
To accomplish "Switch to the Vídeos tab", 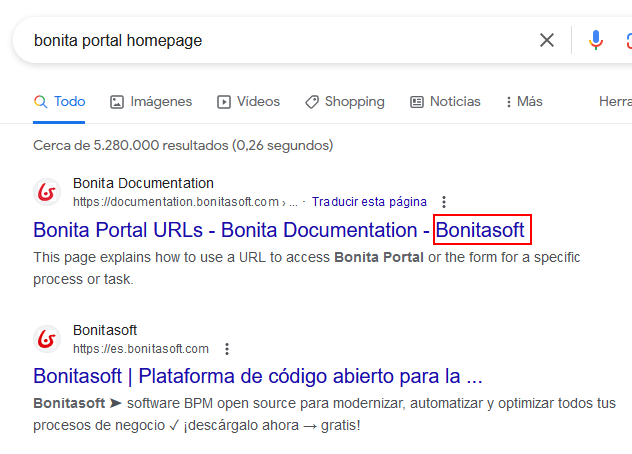I will tap(248, 102).
